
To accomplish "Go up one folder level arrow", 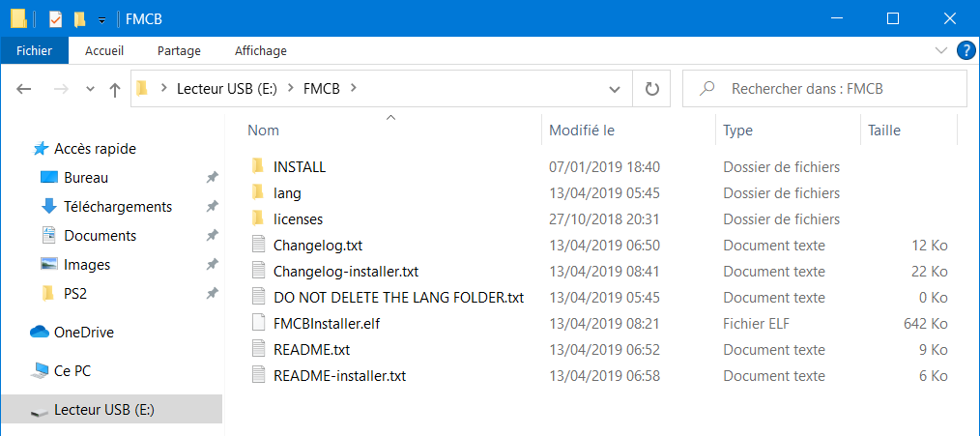I will [x=114, y=90].
